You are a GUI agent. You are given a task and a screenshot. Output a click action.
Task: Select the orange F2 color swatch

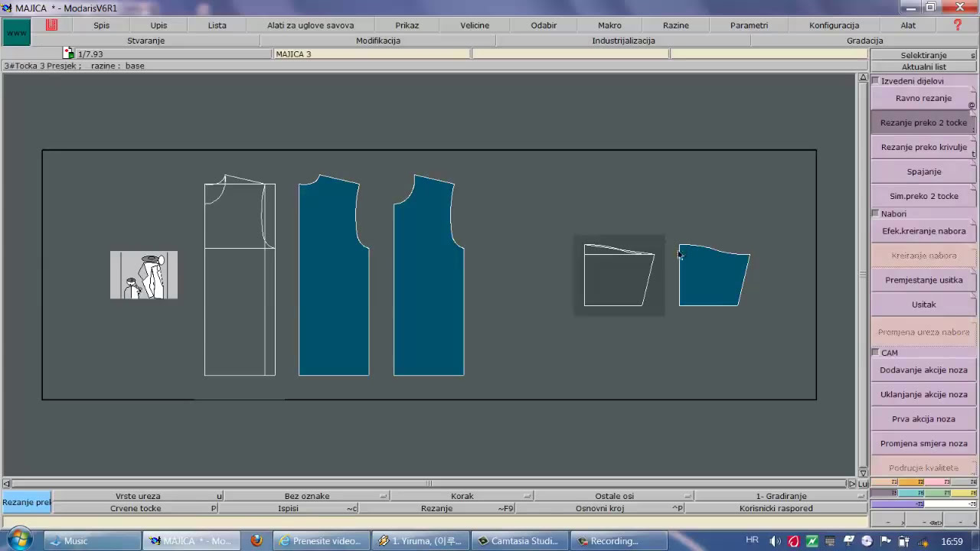click(910, 482)
